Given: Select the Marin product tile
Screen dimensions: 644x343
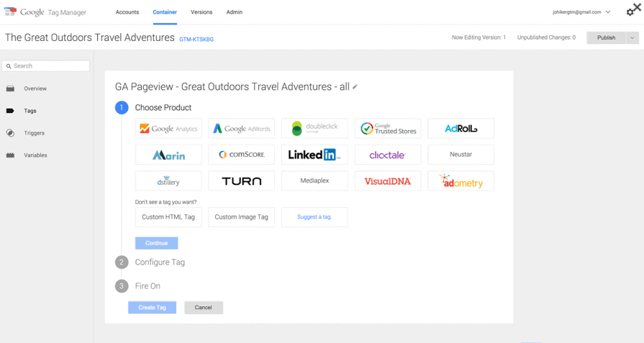Looking at the screenshot, I should [168, 155].
